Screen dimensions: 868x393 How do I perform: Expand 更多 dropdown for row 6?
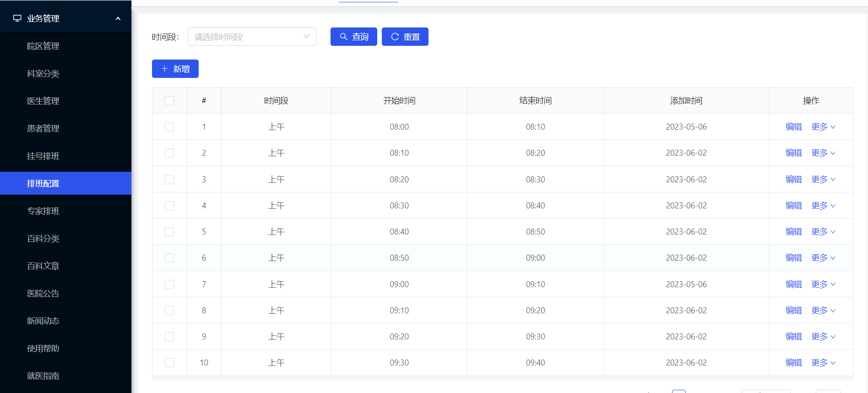824,258
